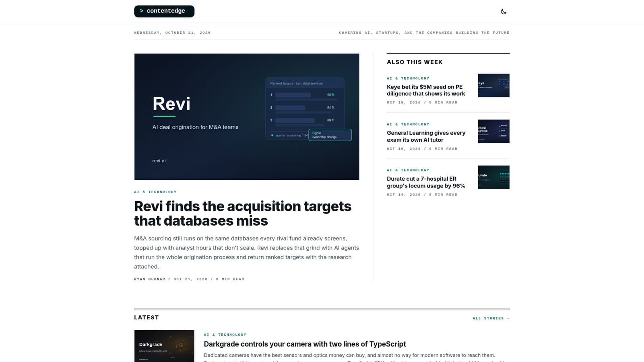Open the Keye $5M seed article
This screenshot has height=362, width=644.
point(426,90)
